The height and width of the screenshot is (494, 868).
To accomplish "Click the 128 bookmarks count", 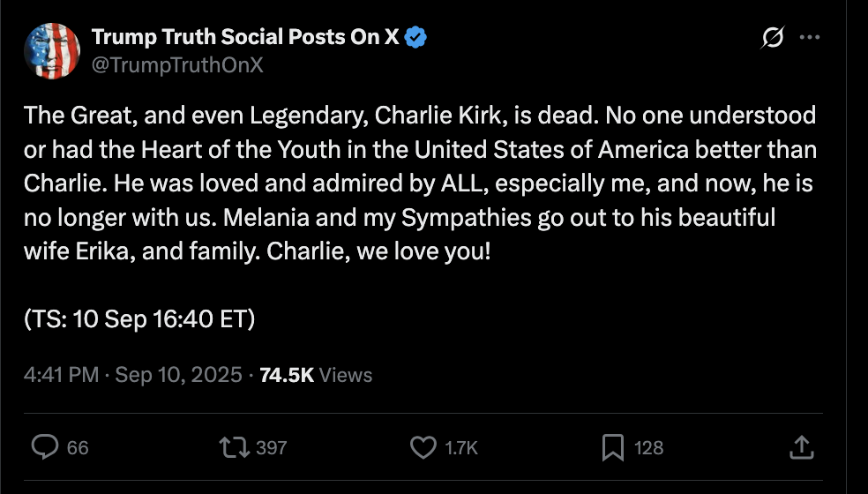I will point(649,448).
